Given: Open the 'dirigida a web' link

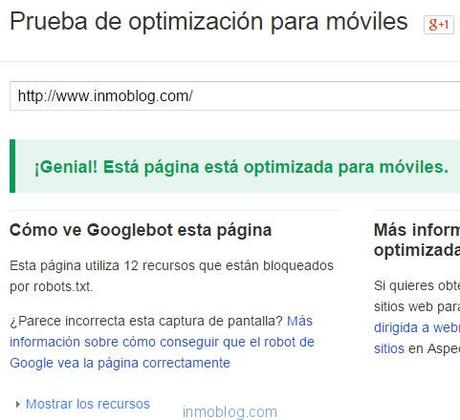Looking at the screenshot, I should click(x=417, y=328).
